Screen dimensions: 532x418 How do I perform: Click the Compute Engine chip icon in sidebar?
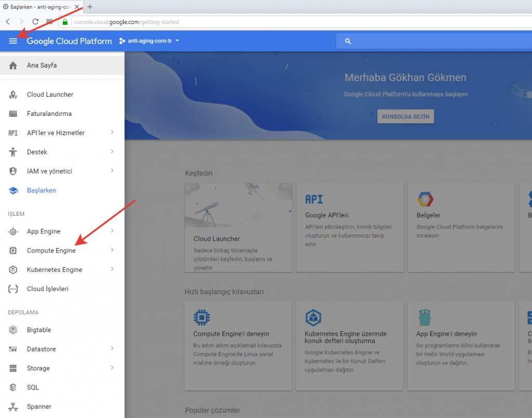[13, 251]
